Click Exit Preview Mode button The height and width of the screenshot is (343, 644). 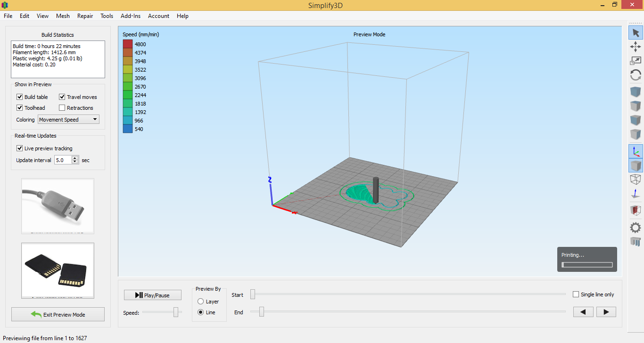(58, 314)
